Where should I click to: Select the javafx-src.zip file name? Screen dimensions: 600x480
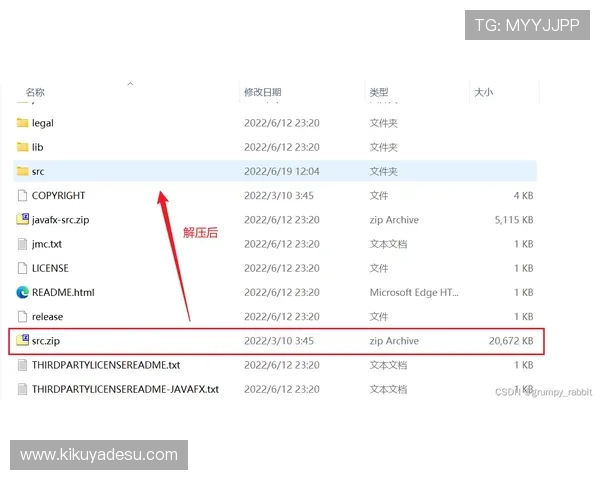[x=60, y=220]
